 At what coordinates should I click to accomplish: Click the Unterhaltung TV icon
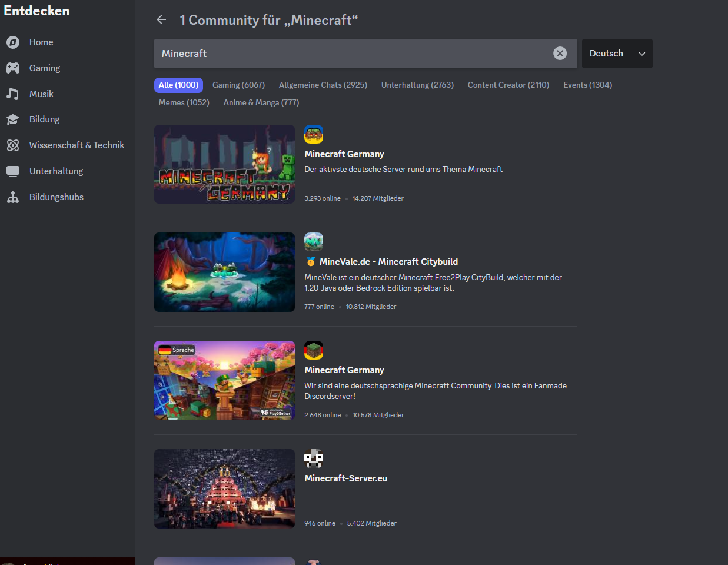click(x=13, y=171)
